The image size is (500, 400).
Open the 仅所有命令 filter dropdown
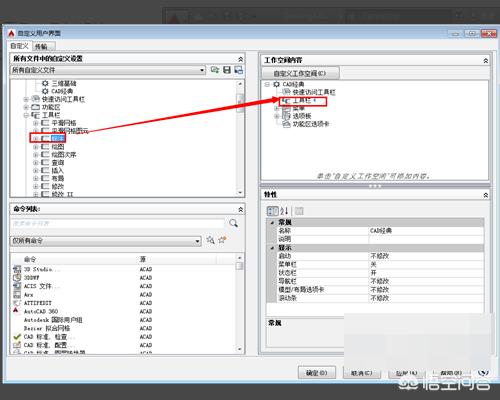[198, 241]
